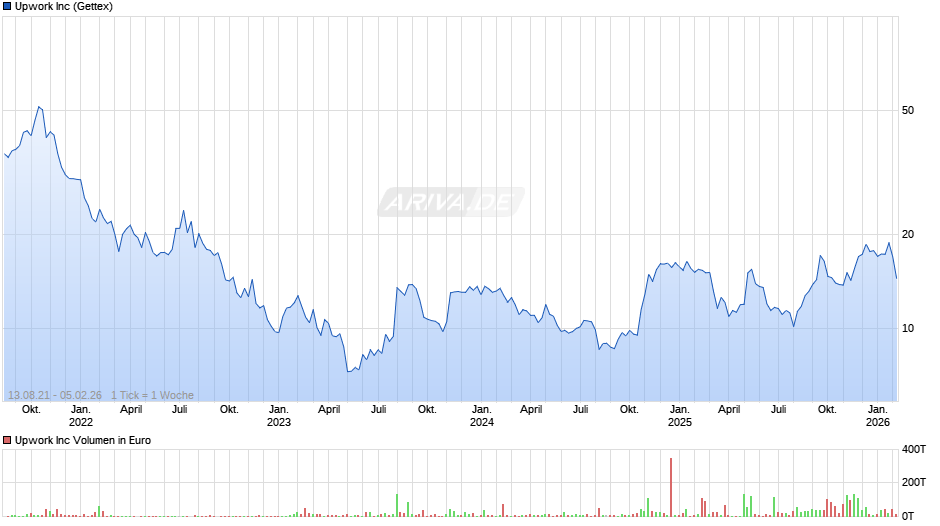The image size is (940, 526).
Task: Click the 'Jan. 2025' time axis label
Action: [680, 416]
